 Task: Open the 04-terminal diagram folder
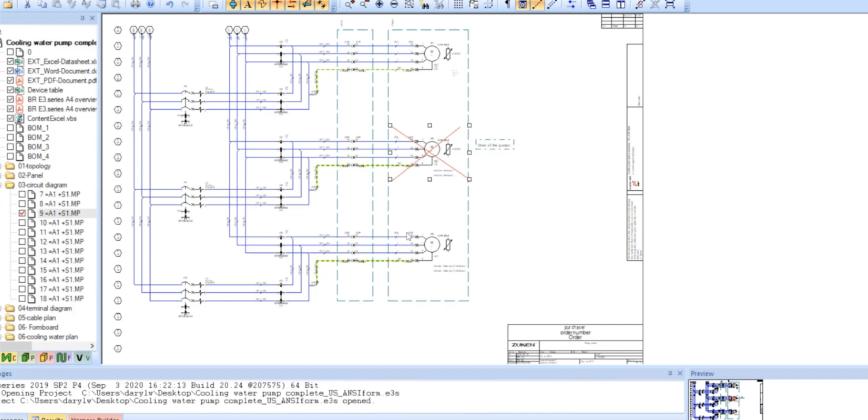click(x=45, y=309)
